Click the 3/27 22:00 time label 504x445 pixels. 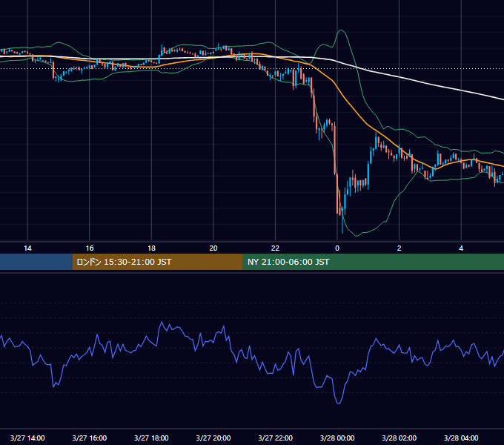click(275, 438)
